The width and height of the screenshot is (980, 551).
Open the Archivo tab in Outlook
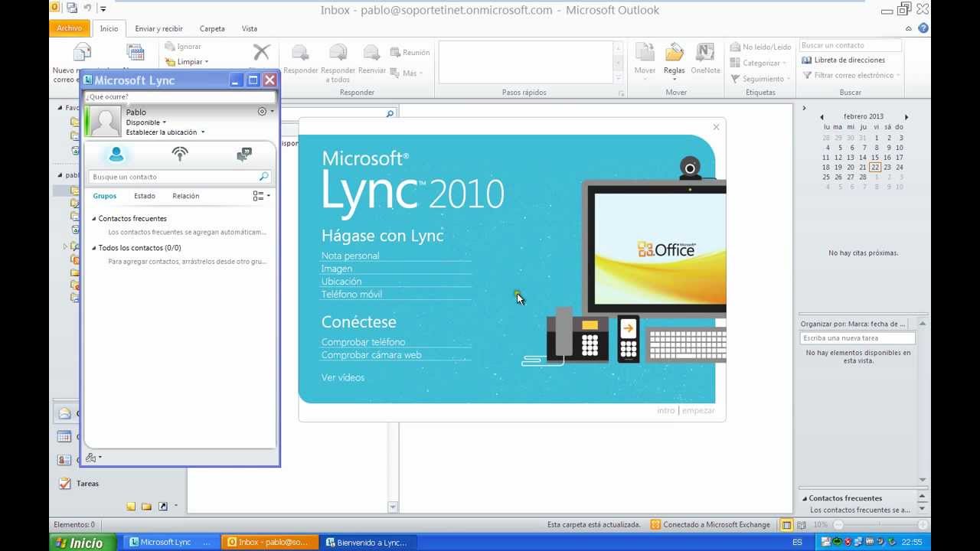[x=70, y=28]
